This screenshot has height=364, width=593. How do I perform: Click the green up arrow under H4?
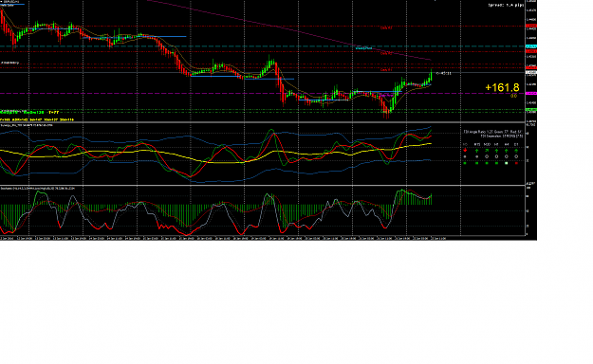point(507,151)
